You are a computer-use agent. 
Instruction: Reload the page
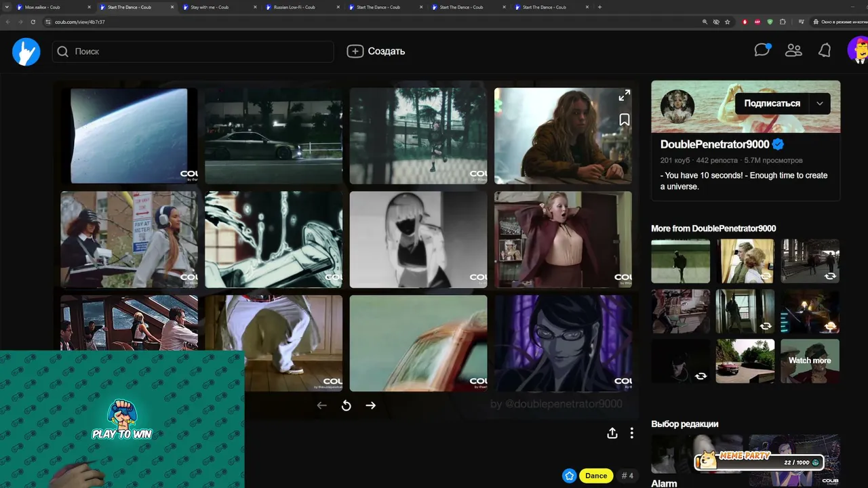pyautogui.click(x=33, y=22)
